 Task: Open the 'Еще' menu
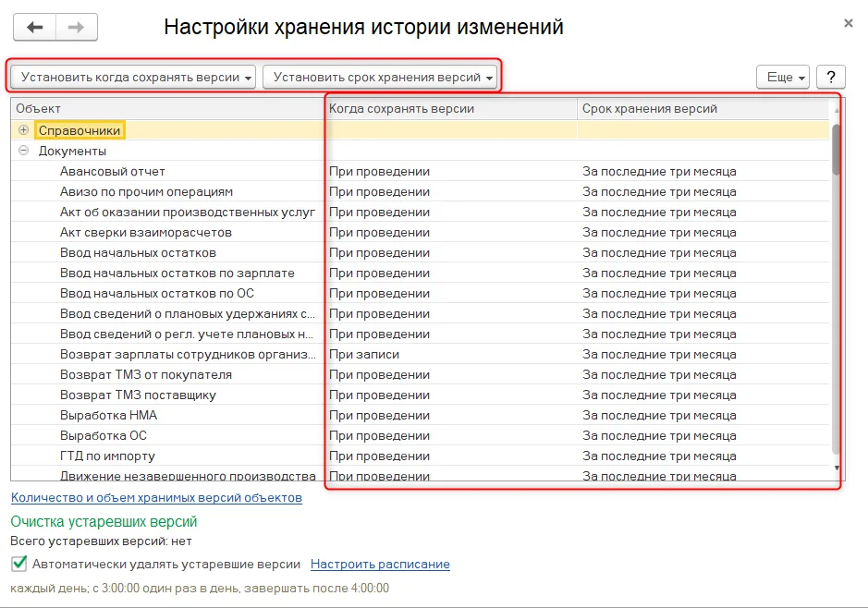(783, 77)
